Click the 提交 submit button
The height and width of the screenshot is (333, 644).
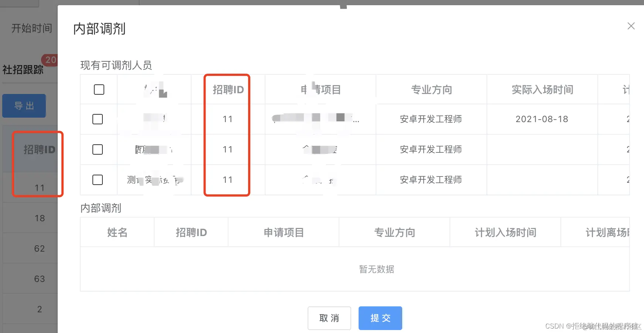coord(380,317)
